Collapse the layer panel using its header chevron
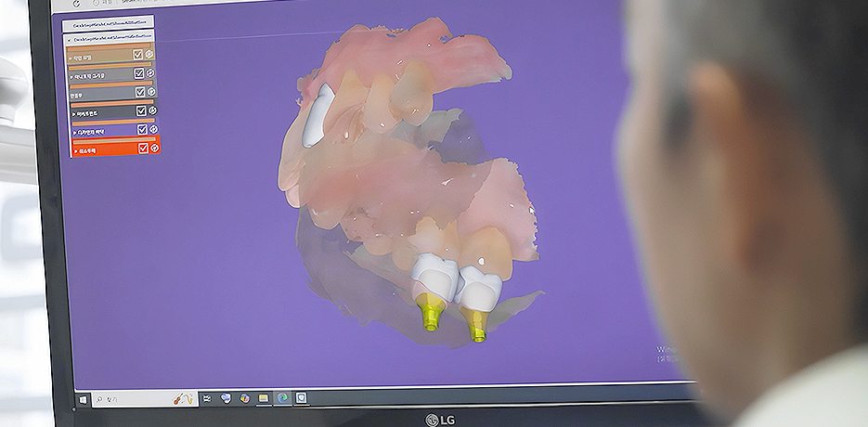This screenshot has height=427, width=868. coord(68,41)
